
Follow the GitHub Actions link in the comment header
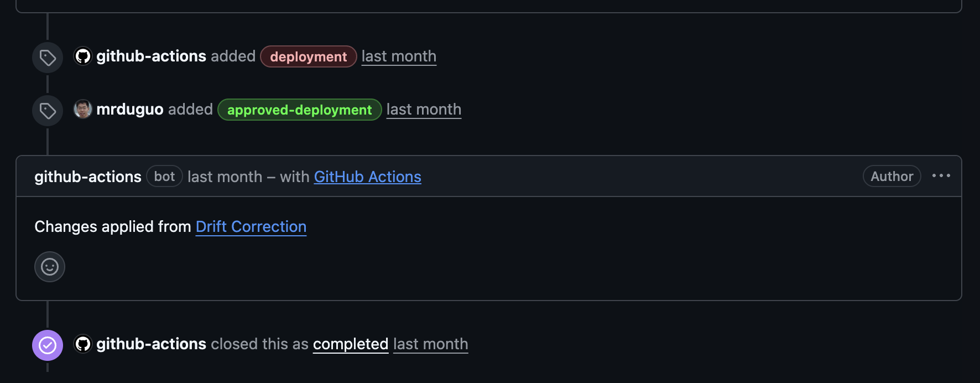[367, 177]
